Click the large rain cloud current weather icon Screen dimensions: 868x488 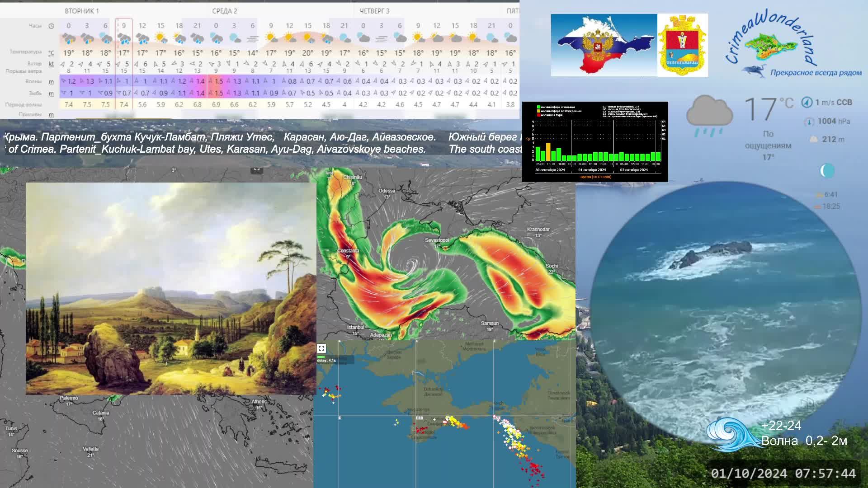coord(709,116)
